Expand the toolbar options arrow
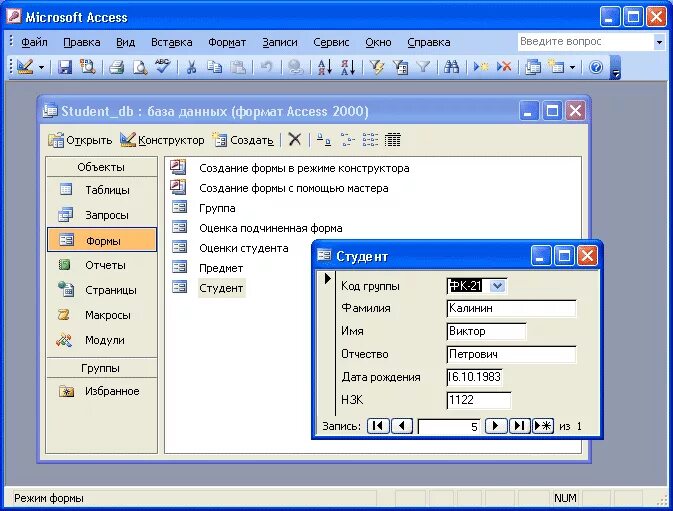Viewport: 673px width, 511px height. 615,67
